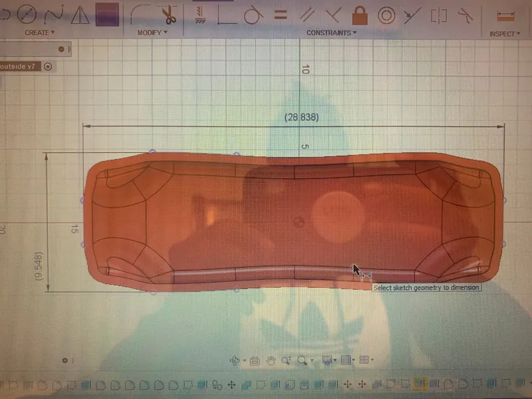Click the Zoom Window magnifier icon
Image resolution: width=532 pixels, height=399 pixels.
coord(302,360)
